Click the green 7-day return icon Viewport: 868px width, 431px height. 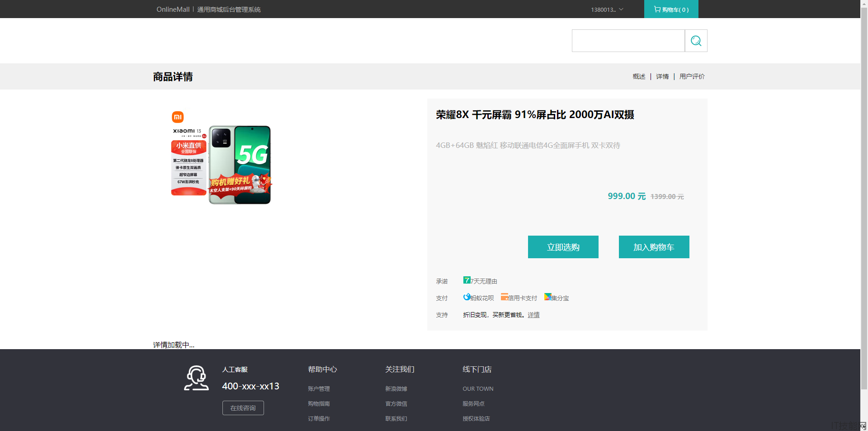coord(467,280)
